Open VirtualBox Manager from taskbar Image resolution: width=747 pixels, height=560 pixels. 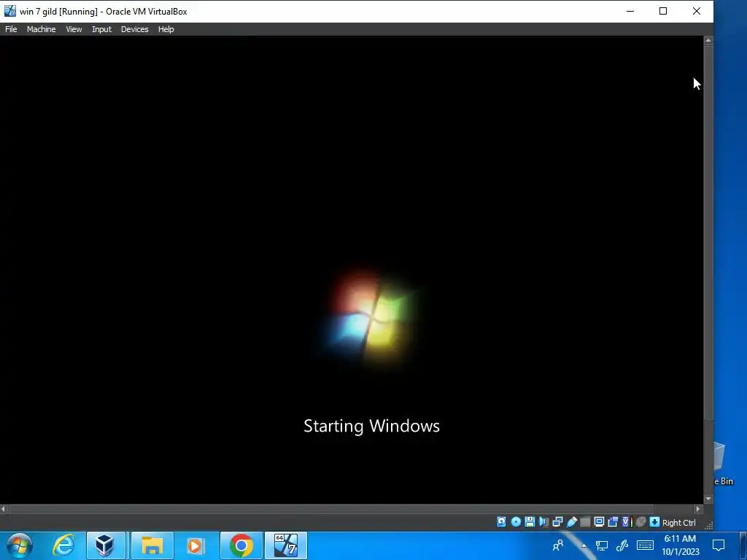pyautogui.click(x=105, y=545)
